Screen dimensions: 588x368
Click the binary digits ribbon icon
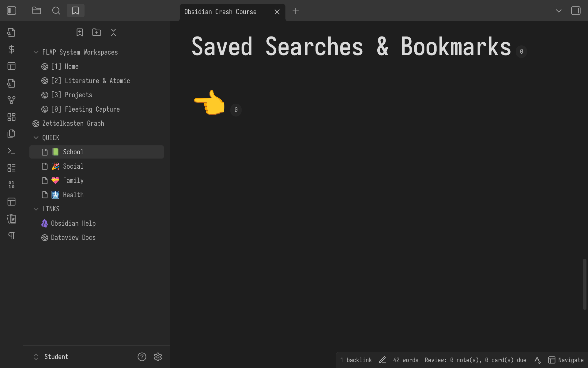[12, 185]
